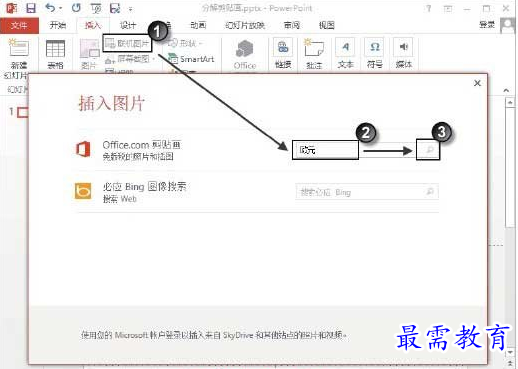This screenshot has height=369, width=518.
Task: Click the Office.com 剪贴画 label
Action: (142, 145)
